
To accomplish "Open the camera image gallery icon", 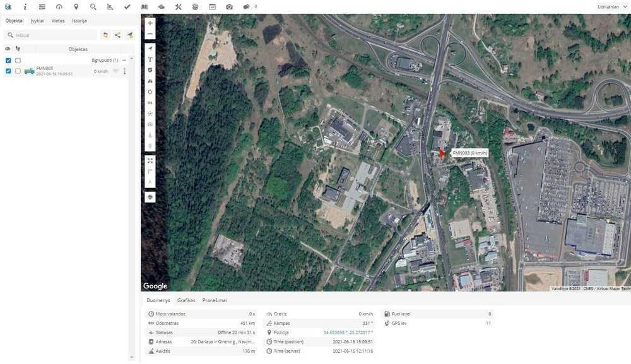I will point(230,7).
